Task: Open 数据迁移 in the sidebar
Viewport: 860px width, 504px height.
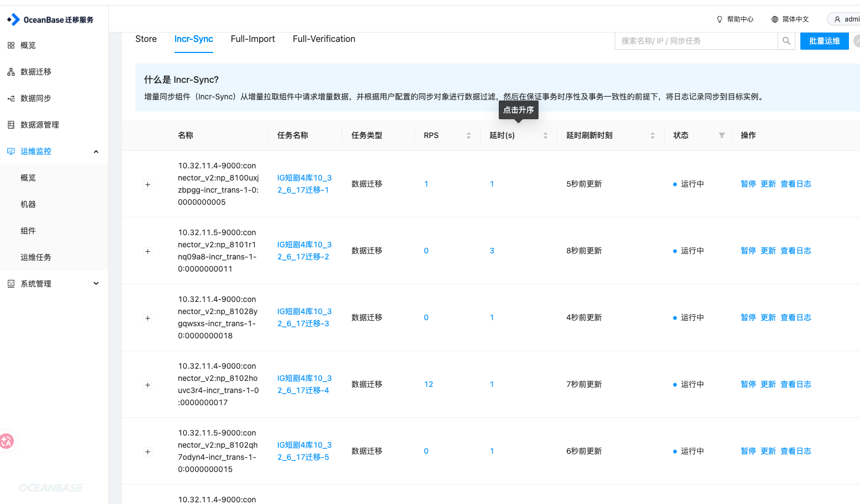Action: [x=36, y=72]
